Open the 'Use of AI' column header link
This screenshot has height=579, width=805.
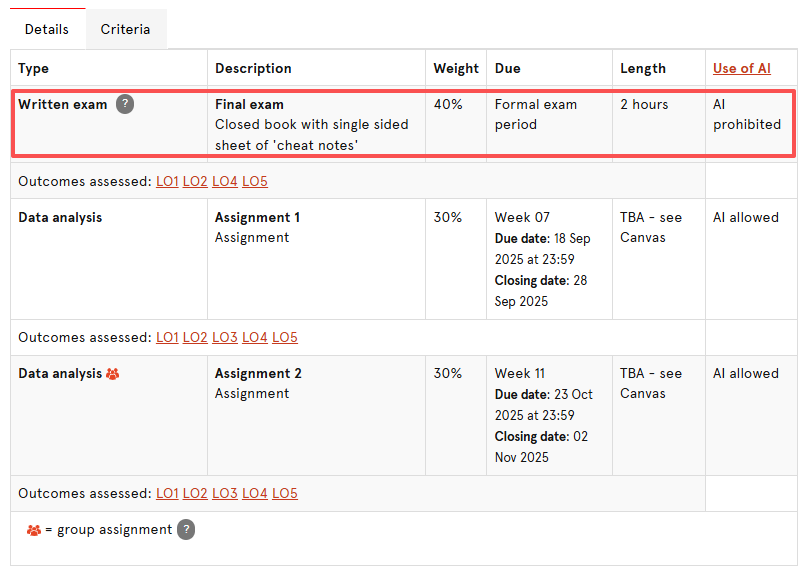pos(741,68)
